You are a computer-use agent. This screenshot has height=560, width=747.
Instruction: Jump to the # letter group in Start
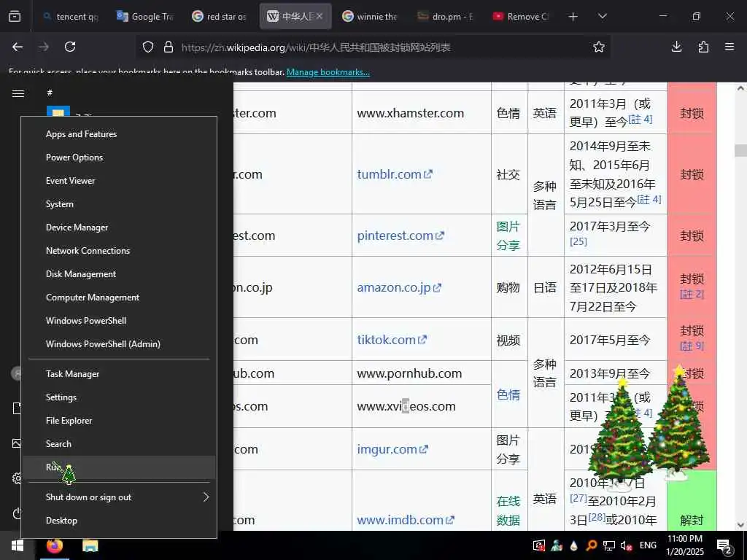[x=50, y=93]
